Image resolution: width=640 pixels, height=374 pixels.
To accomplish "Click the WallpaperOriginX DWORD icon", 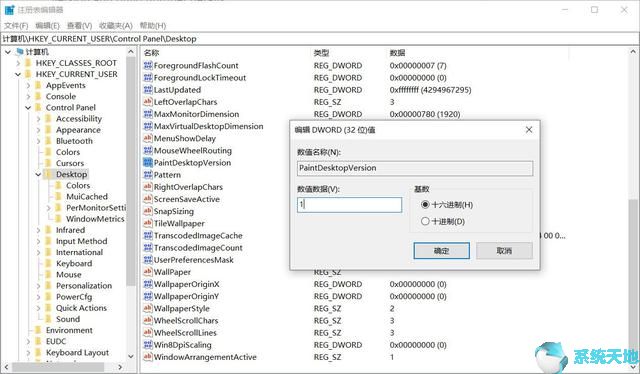I will click(x=148, y=284).
